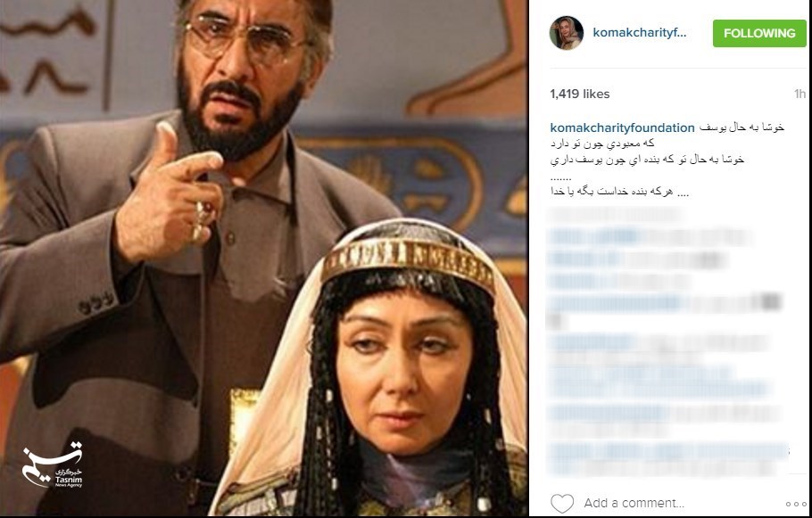Image resolution: width=812 pixels, height=518 pixels.
Task: Toggle the green FOLLOWING button
Action: pyautogui.click(x=759, y=33)
